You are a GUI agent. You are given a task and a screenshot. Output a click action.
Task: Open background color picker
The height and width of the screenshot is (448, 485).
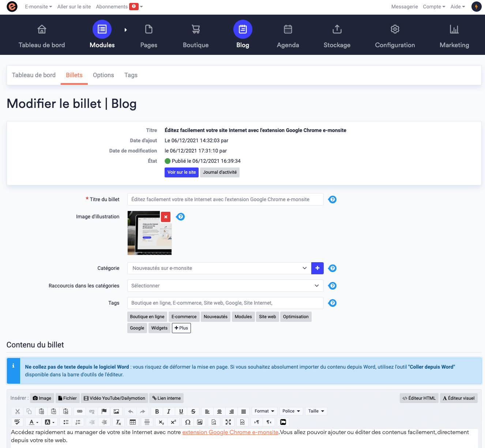49,422
